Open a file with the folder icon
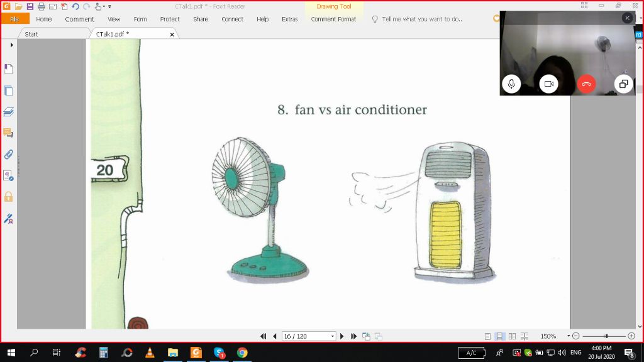 point(18,6)
